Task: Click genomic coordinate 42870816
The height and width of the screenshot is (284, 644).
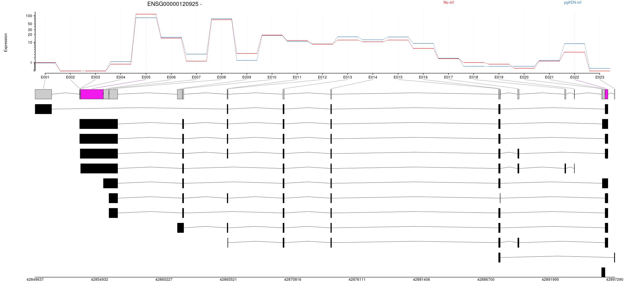Action: click(293, 279)
